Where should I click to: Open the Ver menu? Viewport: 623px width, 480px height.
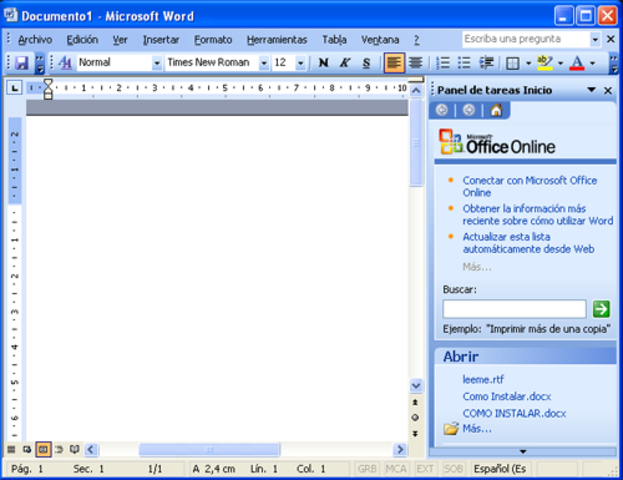(120, 40)
